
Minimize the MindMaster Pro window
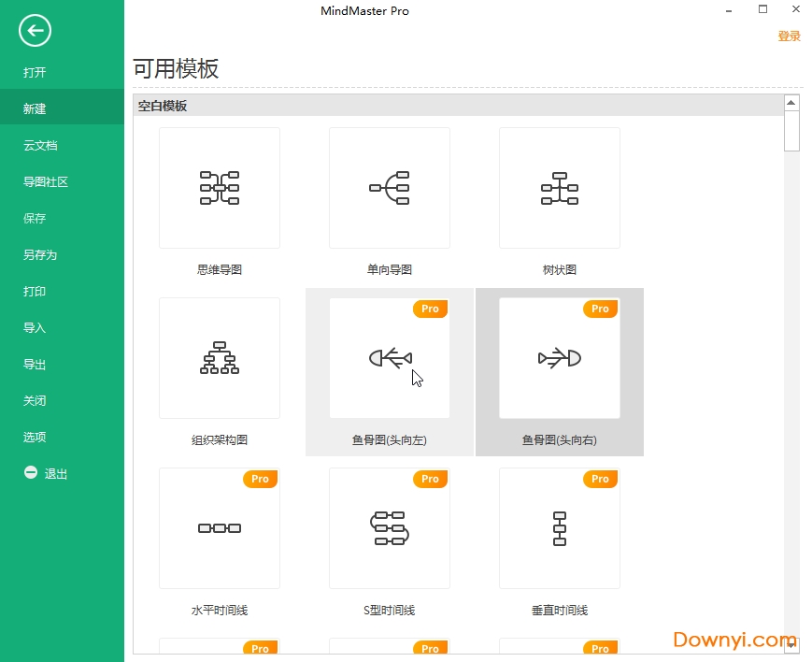[x=729, y=10]
